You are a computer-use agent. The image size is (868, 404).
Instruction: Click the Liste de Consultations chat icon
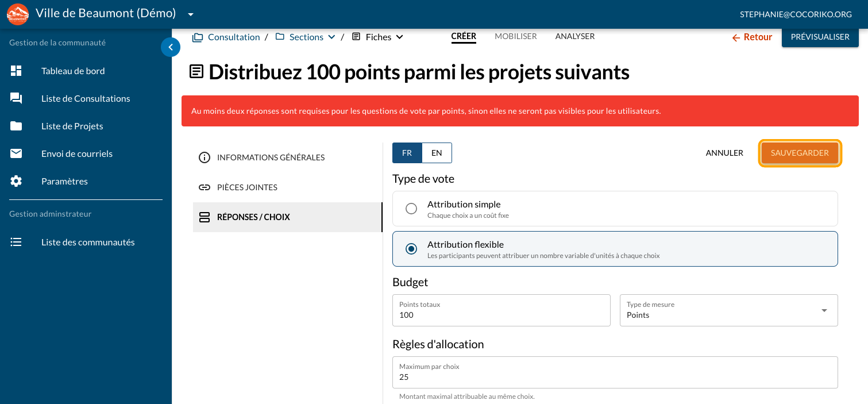(16, 98)
